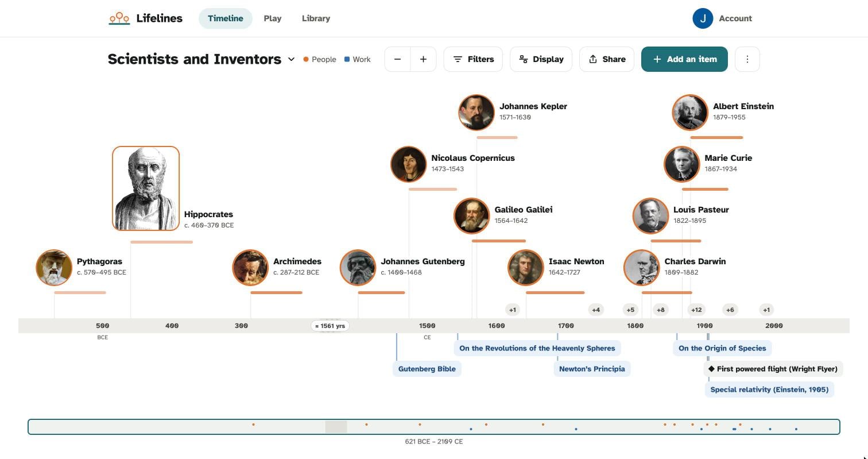Expand the +6 hidden items cluster
This screenshot has width=868, height=459.
[730, 310]
